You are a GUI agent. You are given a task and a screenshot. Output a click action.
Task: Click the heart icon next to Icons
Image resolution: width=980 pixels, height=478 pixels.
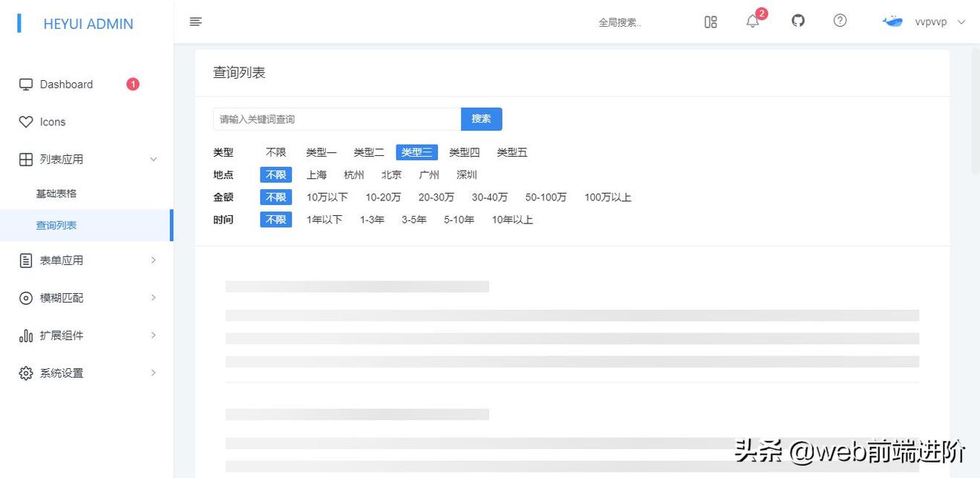pyautogui.click(x=26, y=122)
